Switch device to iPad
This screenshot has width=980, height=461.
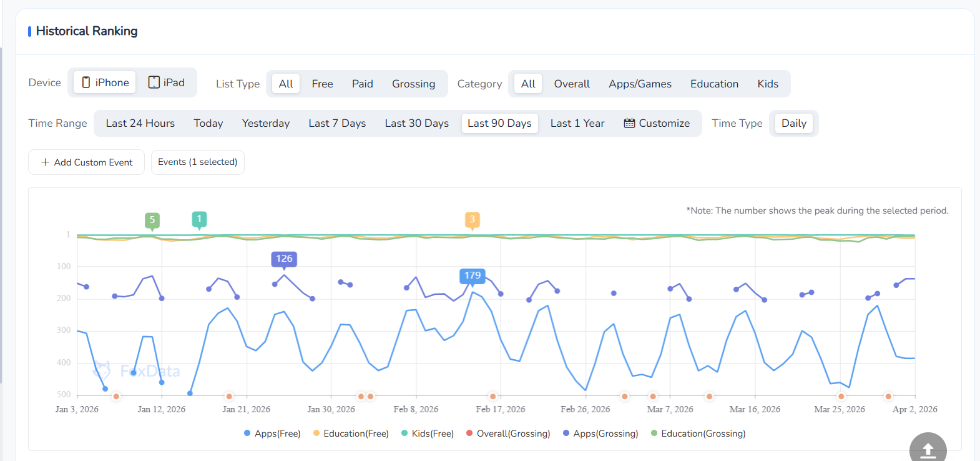(166, 82)
